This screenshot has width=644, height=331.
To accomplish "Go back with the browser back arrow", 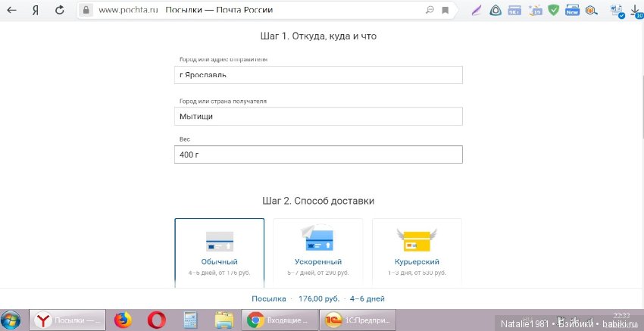I will [11, 10].
